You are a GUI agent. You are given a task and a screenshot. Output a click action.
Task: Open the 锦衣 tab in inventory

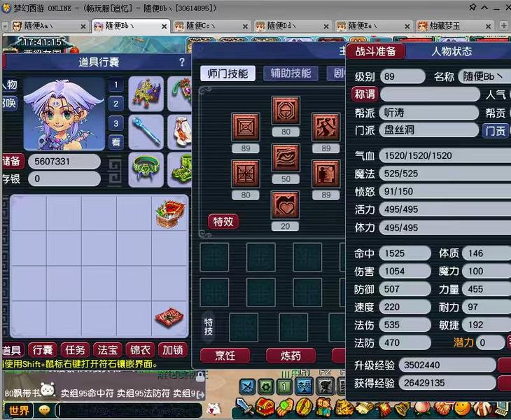[140, 350]
